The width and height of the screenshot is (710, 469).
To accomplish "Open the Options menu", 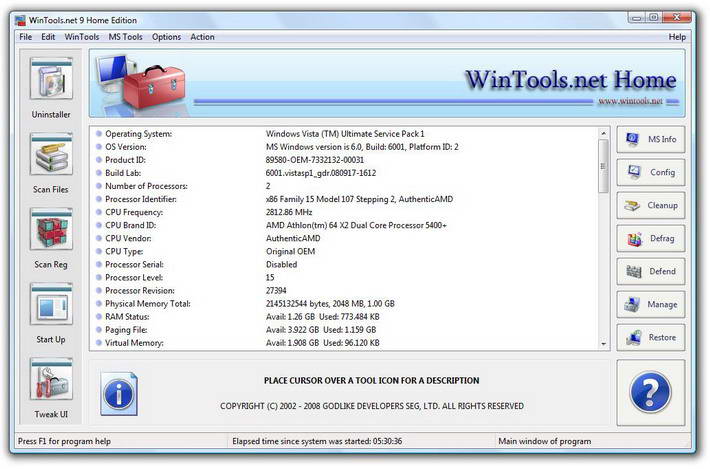I will 166,37.
